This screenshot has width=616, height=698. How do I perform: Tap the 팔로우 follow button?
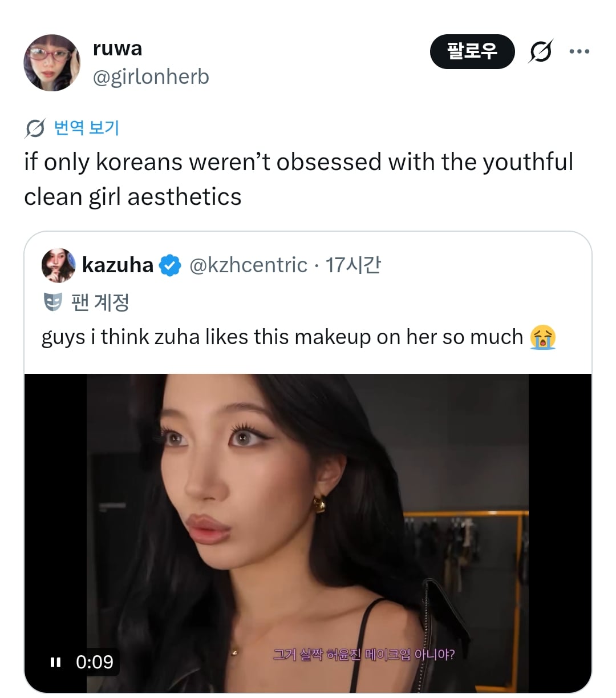pyautogui.click(x=472, y=51)
